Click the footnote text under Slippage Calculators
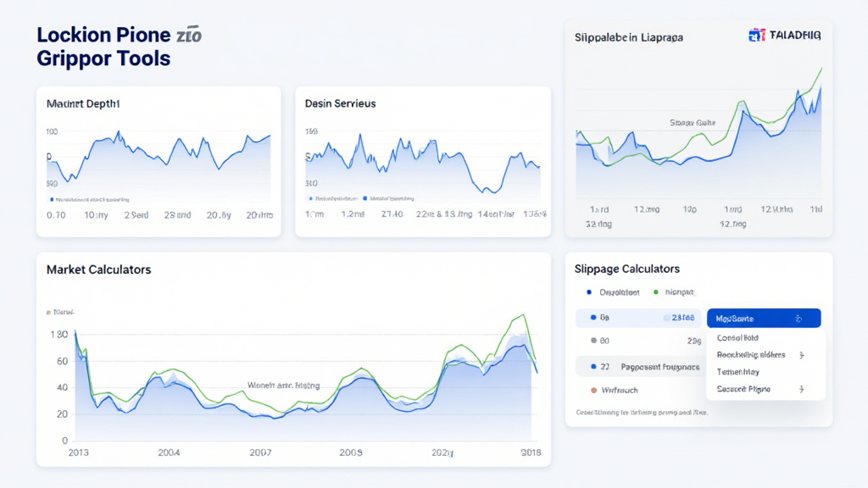Screen dimensions: 868x488 642,413
